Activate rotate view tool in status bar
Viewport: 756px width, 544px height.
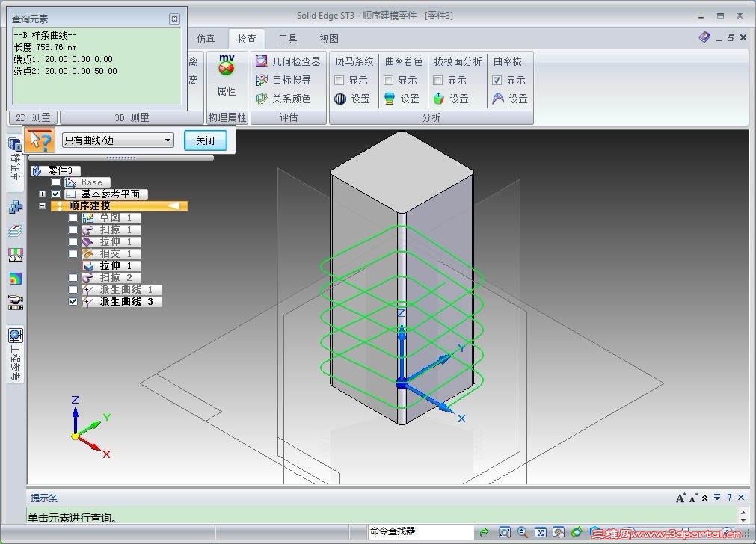click(577, 532)
